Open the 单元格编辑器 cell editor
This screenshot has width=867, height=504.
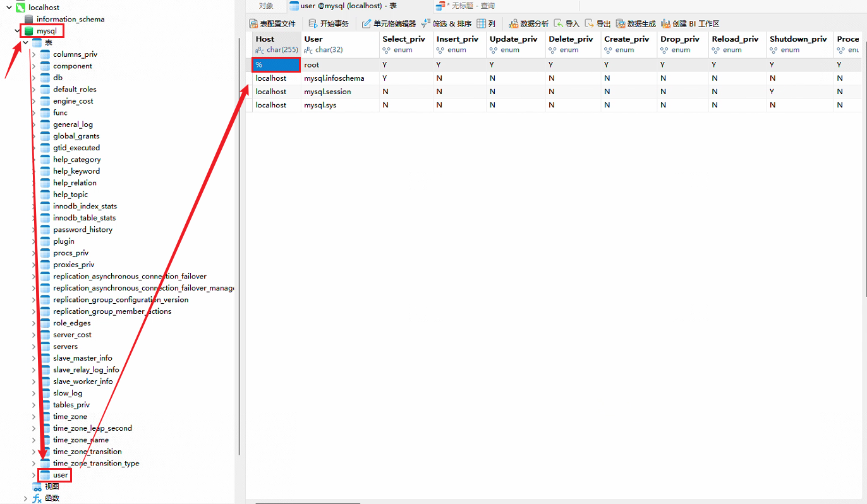(x=389, y=23)
